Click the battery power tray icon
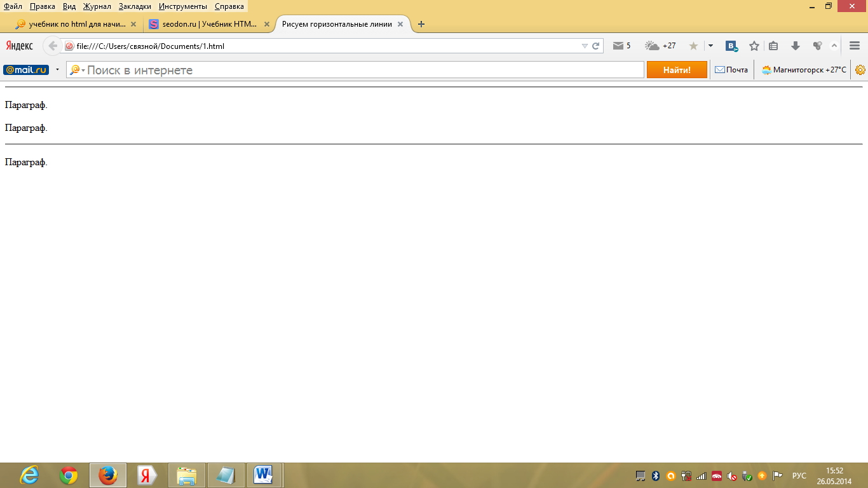This screenshot has width=868, height=488. pos(686,476)
